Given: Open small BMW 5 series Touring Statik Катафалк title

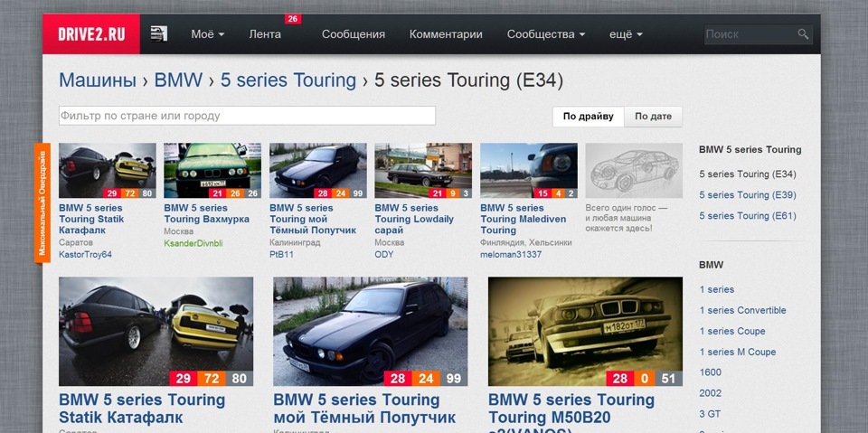Looking at the screenshot, I should pos(91,220).
